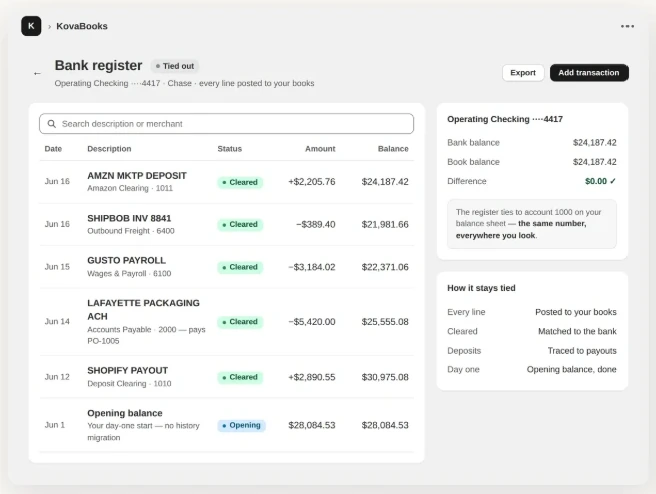Click the Operating Checking ····4417 card title
656x494 pixels.
(505, 119)
